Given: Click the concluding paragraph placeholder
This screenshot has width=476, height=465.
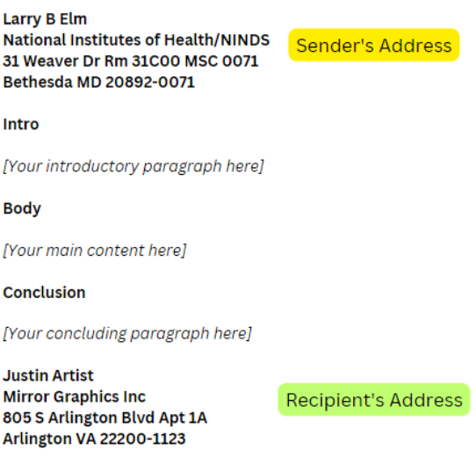Looking at the screenshot, I should click(x=127, y=334).
